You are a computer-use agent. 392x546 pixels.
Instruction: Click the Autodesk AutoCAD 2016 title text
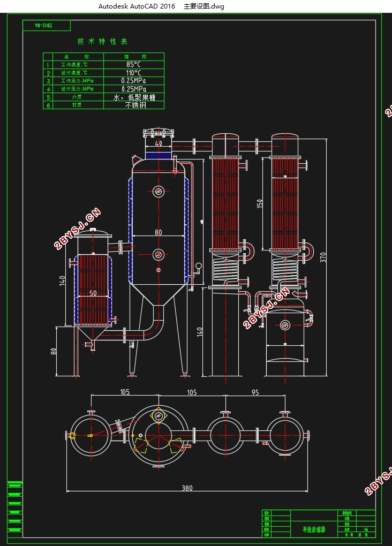pos(137,6)
